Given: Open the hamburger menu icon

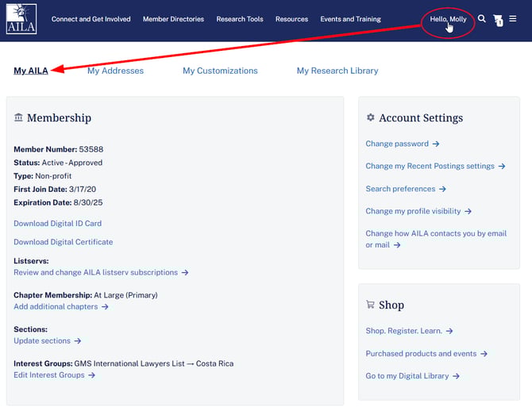Looking at the screenshot, I should [513, 19].
